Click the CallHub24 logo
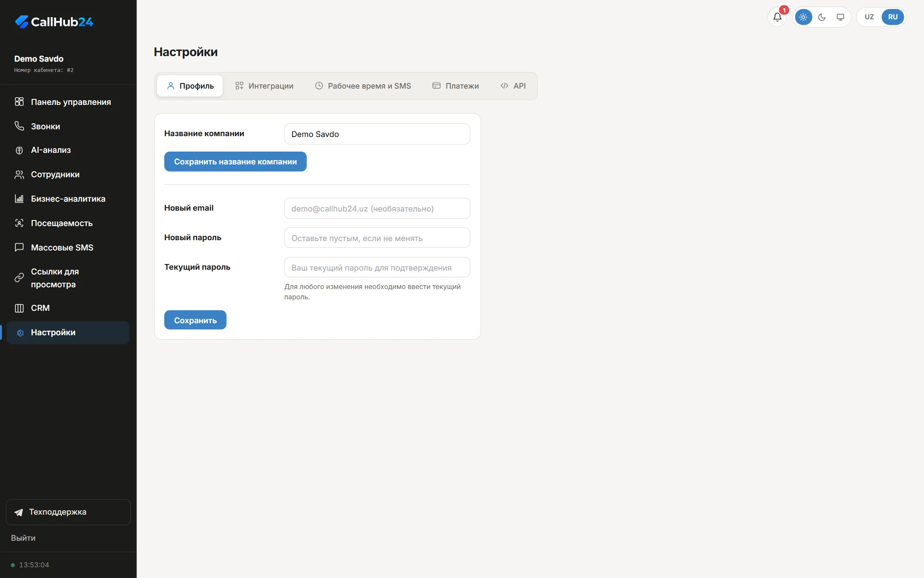 (54, 22)
